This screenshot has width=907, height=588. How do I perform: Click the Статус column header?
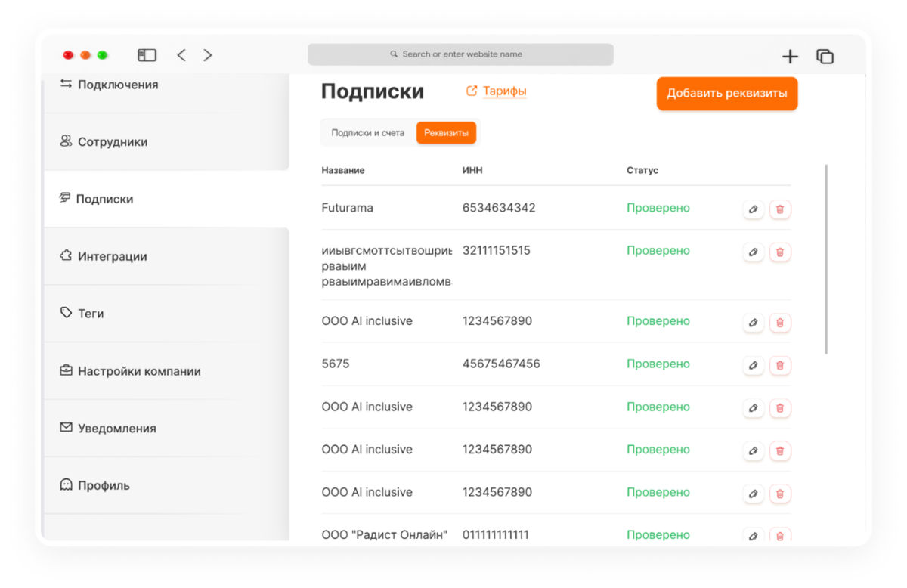tap(642, 171)
